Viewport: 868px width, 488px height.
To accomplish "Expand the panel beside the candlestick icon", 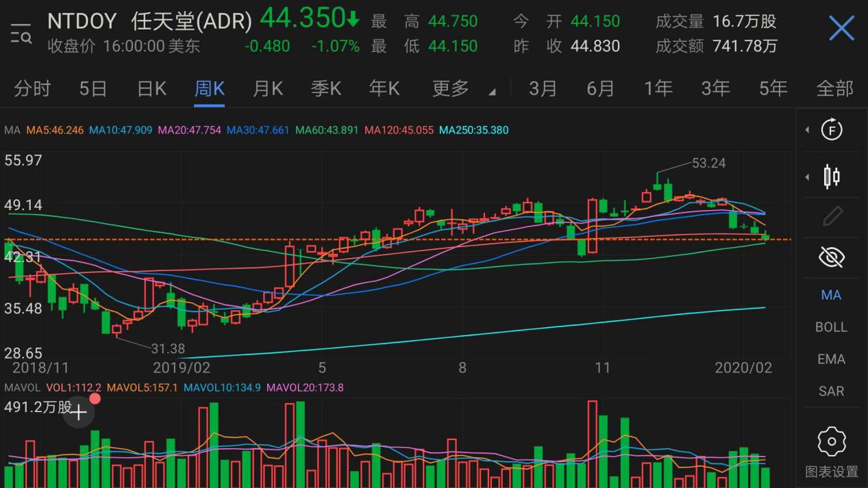I will click(x=806, y=176).
